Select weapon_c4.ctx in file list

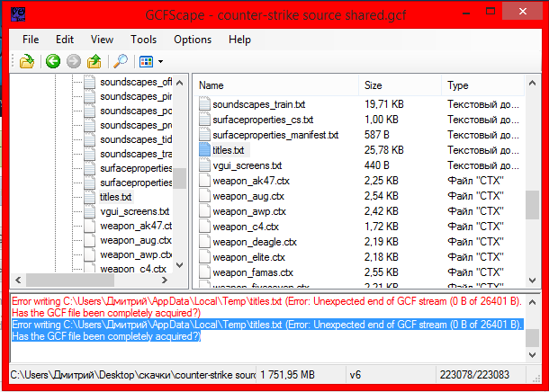pyautogui.click(x=246, y=227)
